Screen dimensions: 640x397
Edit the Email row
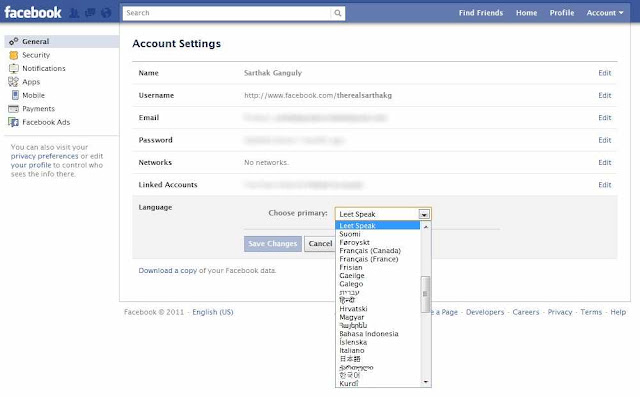(604, 118)
